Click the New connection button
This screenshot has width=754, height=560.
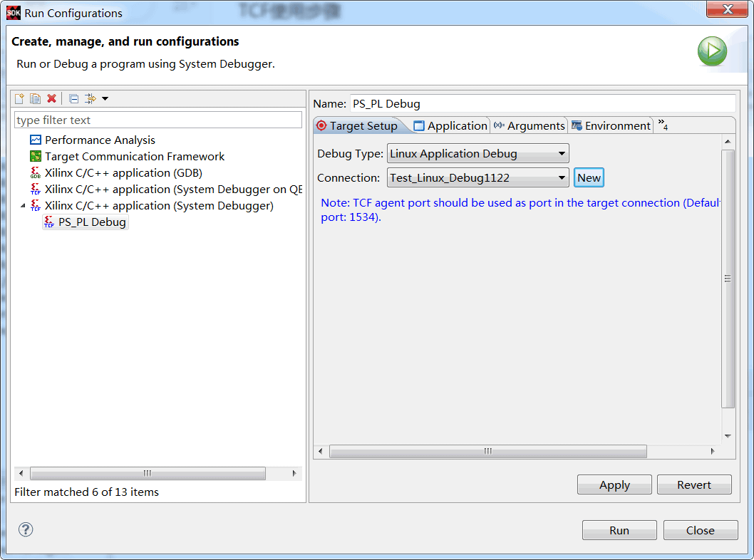click(588, 177)
